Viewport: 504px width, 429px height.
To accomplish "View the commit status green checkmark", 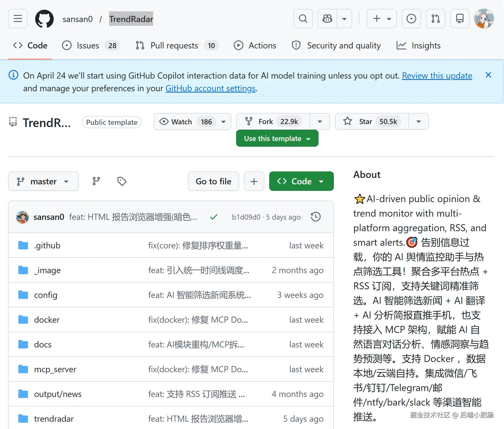I will [214, 217].
